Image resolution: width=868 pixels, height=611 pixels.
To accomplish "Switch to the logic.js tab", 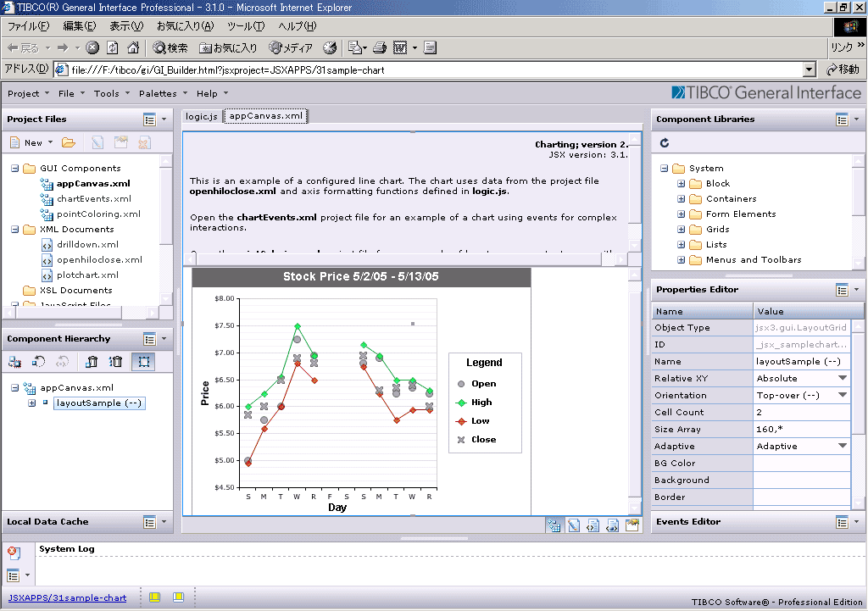I will pyautogui.click(x=202, y=116).
